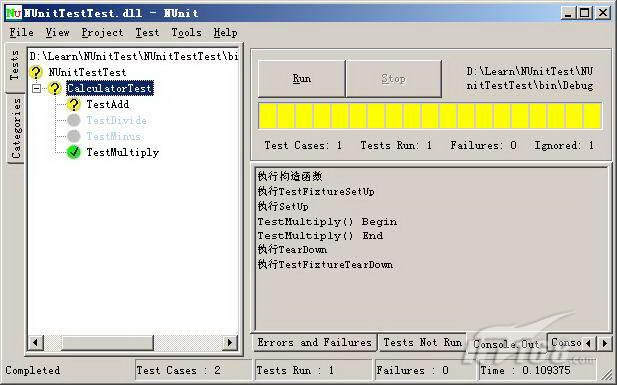This screenshot has height=385, width=617.
Task: Select the Console.Out tab
Action: (506, 344)
